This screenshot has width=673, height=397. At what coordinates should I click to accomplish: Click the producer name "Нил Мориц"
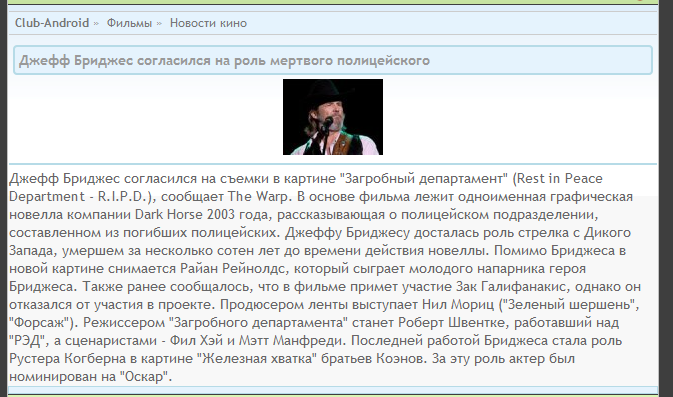point(458,305)
